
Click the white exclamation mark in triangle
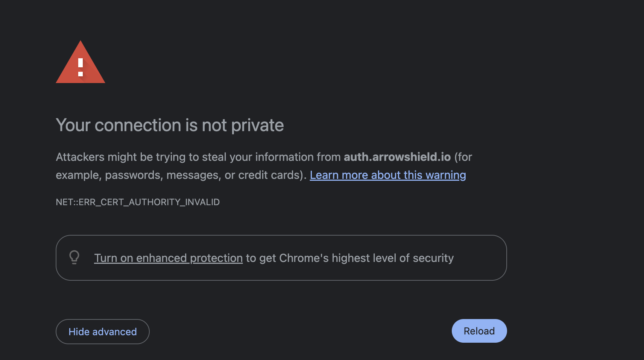click(80, 67)
